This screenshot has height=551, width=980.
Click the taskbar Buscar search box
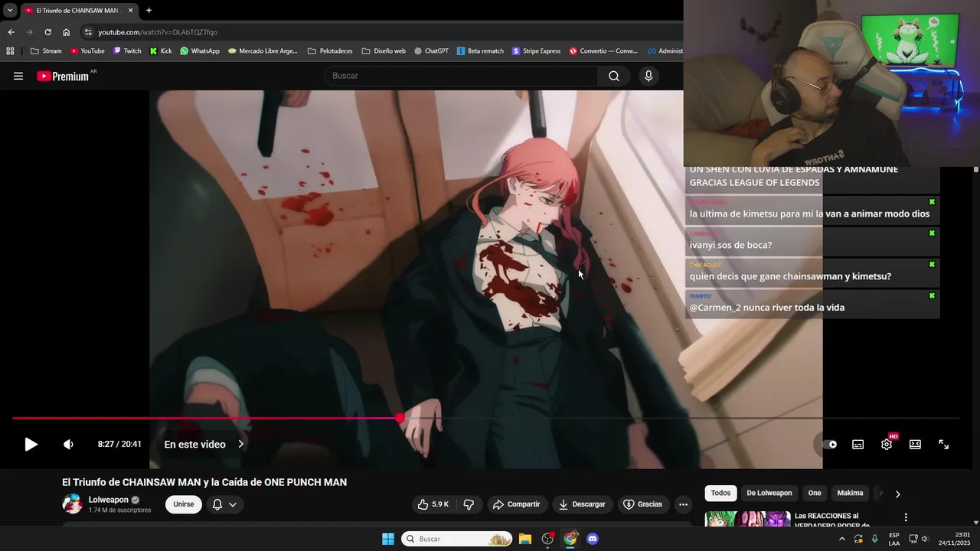point(456,539)
